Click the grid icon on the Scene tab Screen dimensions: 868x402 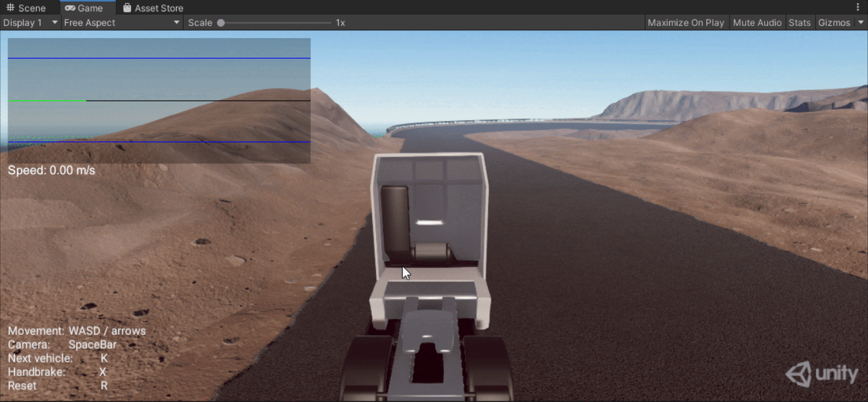tap(9, 7)
